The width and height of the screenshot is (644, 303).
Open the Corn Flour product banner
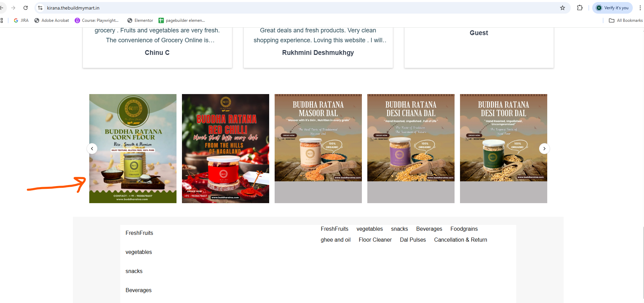[133, 149]
